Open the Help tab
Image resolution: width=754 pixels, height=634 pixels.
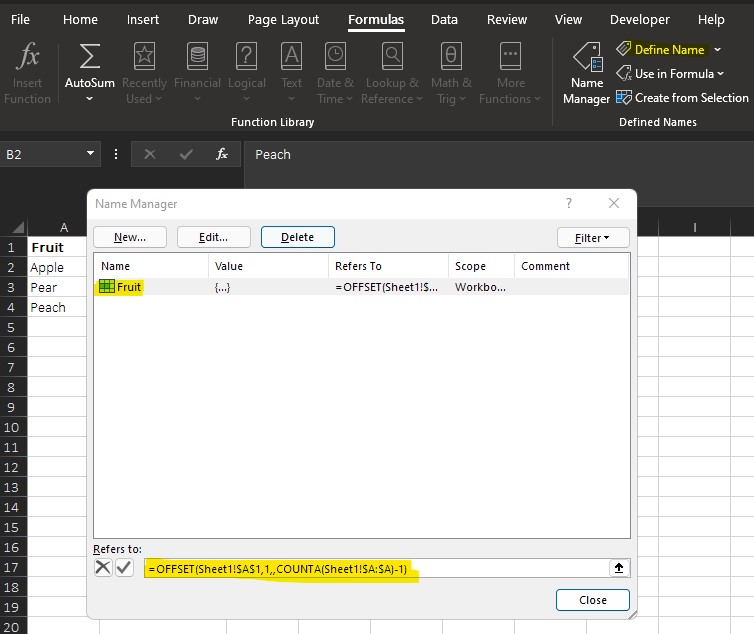point(711,20)
